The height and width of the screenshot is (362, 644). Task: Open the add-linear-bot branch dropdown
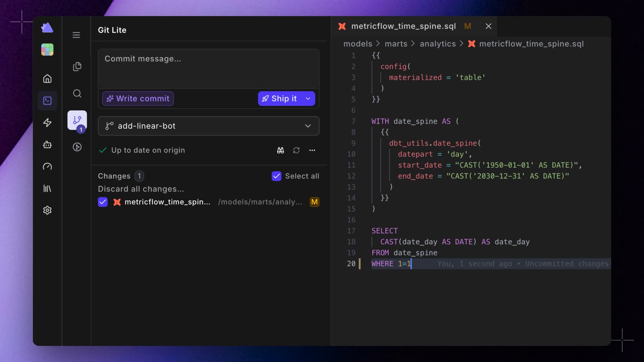point(208,126)
